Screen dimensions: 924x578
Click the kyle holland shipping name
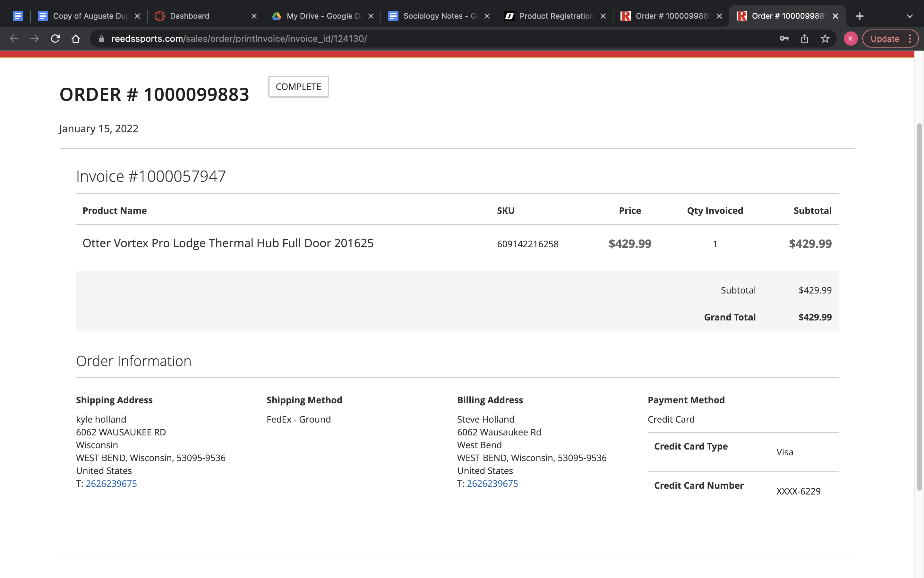point(101,419)
